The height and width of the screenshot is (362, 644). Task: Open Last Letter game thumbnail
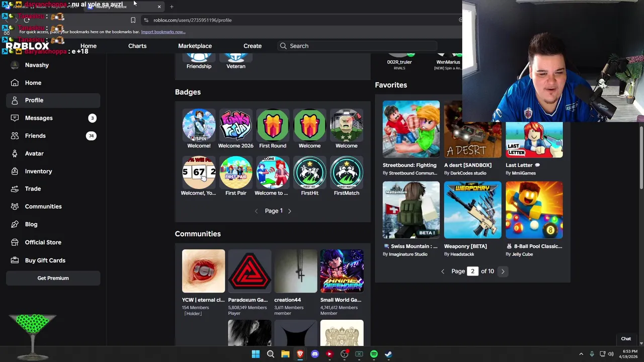pyautogui.click(x=534, y=140)
